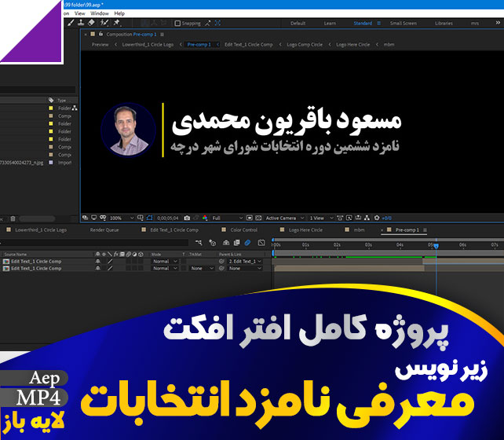Toggle the composition viewer lock icon
Viewport: 504px width, 440px height.
[100, 34]
